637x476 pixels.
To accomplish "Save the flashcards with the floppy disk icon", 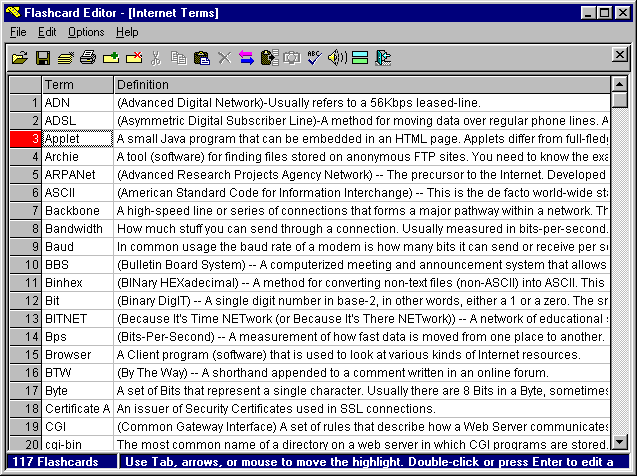I will coord(43,58).
